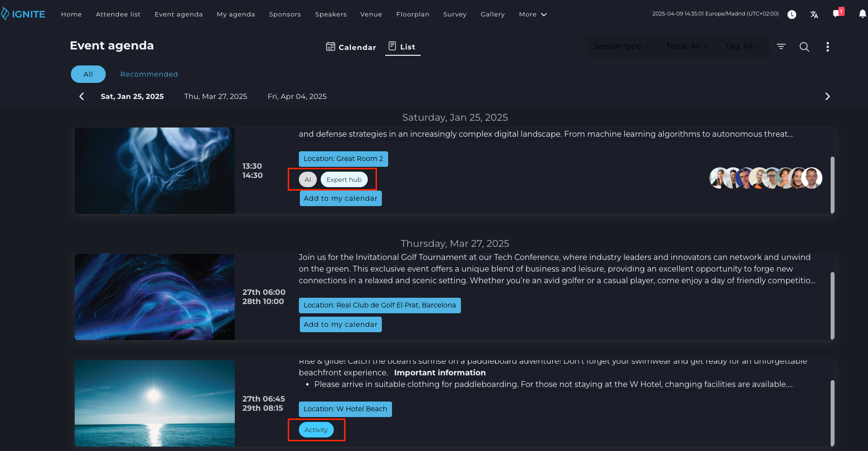Click the clock timezone icon
Viewport: 868px width, 451px height.
791,15
